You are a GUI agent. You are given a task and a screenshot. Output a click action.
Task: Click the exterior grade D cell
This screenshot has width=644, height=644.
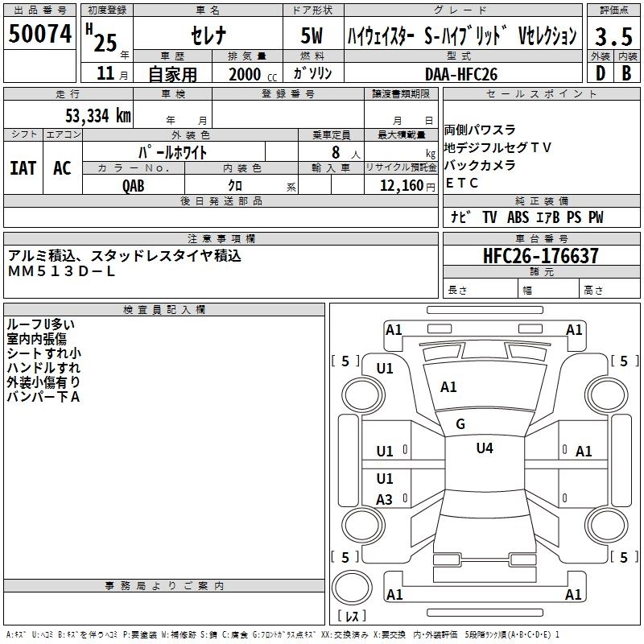599,72
